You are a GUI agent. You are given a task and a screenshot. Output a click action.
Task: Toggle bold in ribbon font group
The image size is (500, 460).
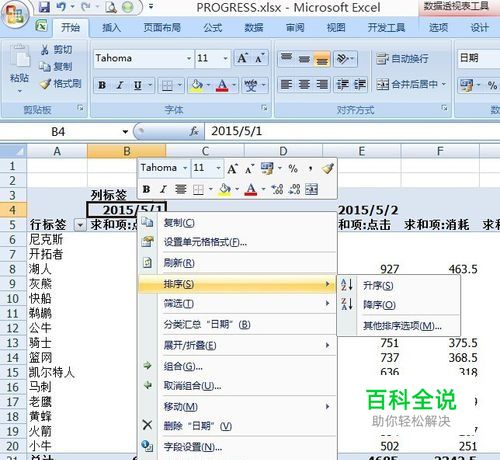(102, 85)
